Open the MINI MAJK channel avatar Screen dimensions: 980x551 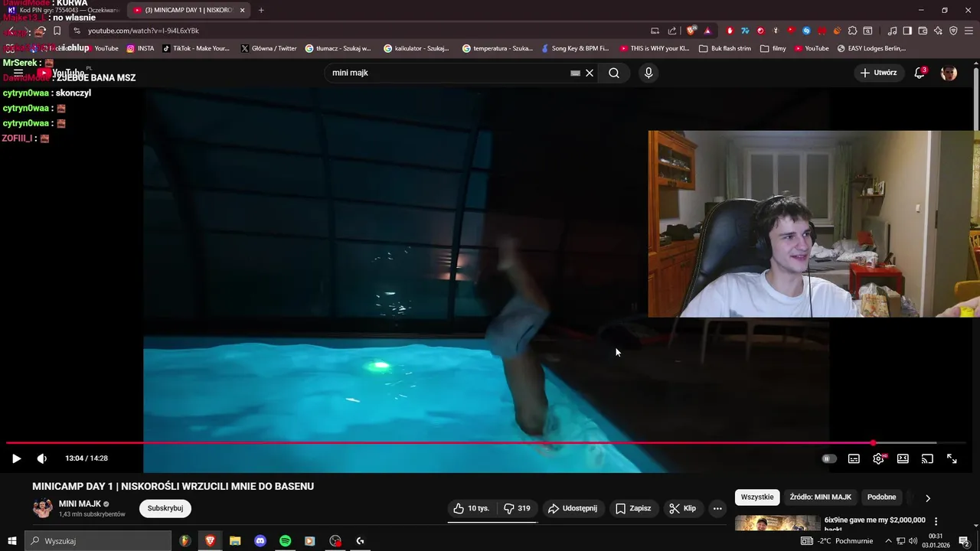[42, 508]
